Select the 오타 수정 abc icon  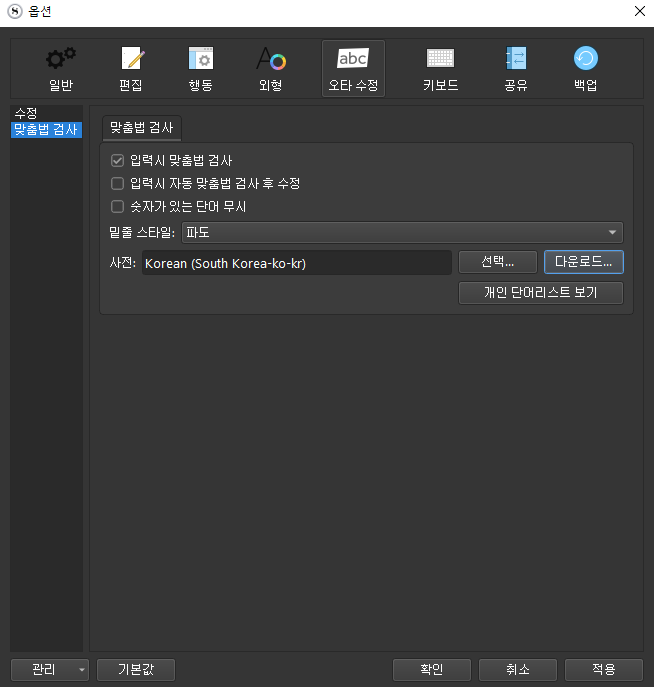[x=354, y=68]
